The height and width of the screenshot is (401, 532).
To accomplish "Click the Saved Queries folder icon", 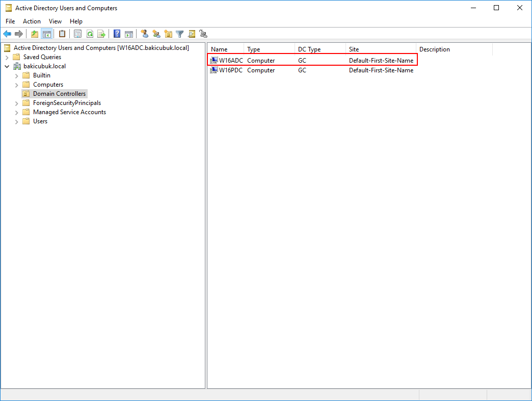I will click(16, 57).
